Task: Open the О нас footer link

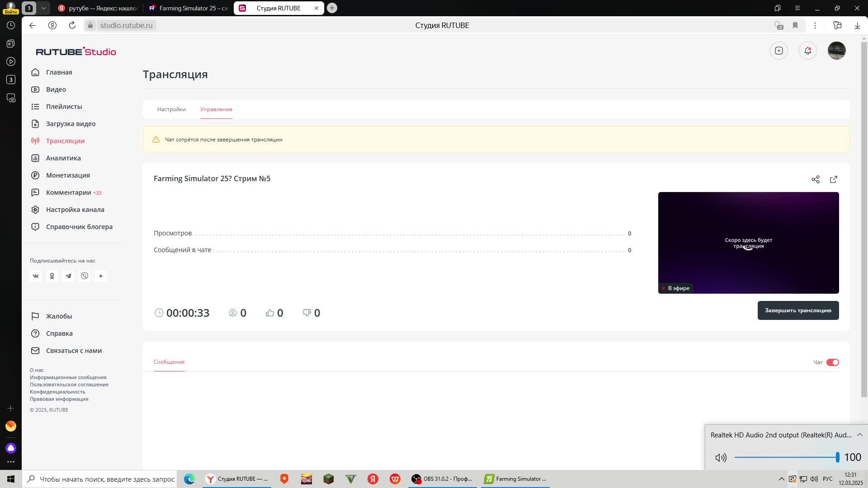Action: [x=37, y=370]
